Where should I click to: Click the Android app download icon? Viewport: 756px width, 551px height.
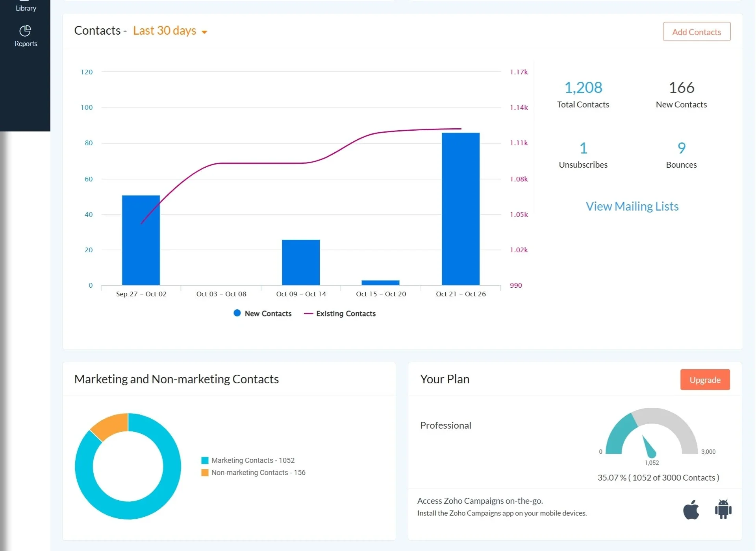(723, 509)
